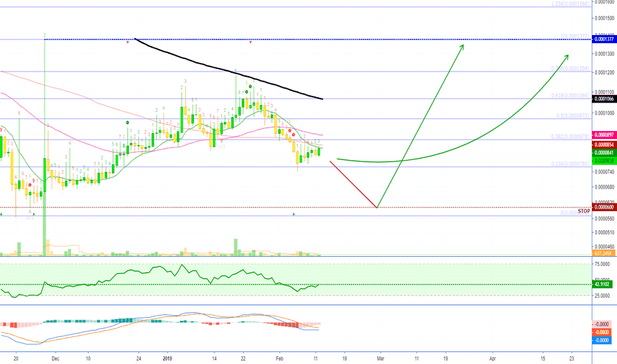Click the 0.0000560 price axis label
The height and width of the screenshot is (364, 617).
click(x=604, y=218)
